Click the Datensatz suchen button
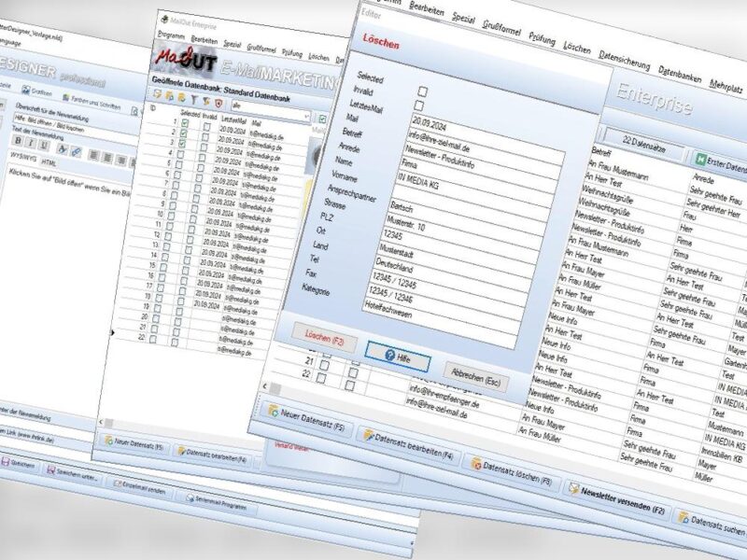The height and width of the screenshot is (560, 747). pyautogui.click(x=712, y=525)
